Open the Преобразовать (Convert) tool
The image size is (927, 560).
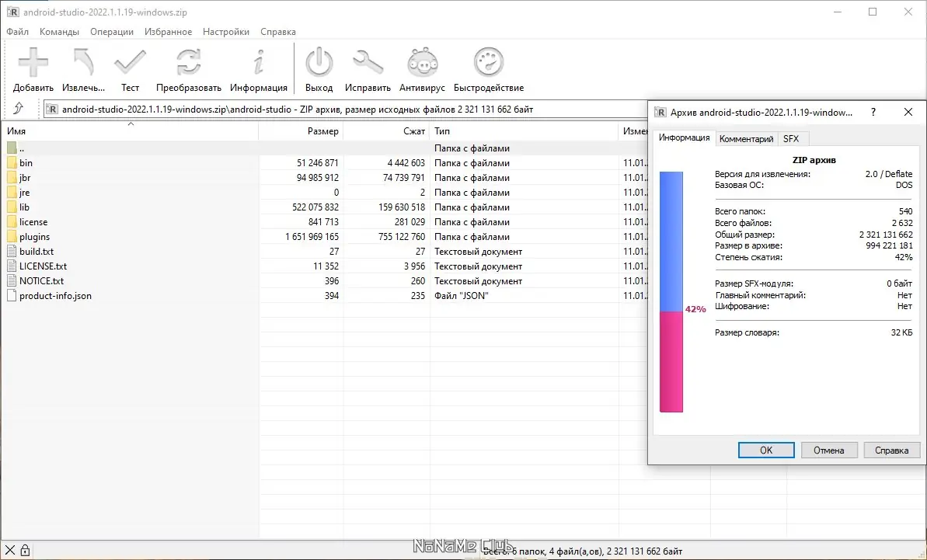point(189,66)
